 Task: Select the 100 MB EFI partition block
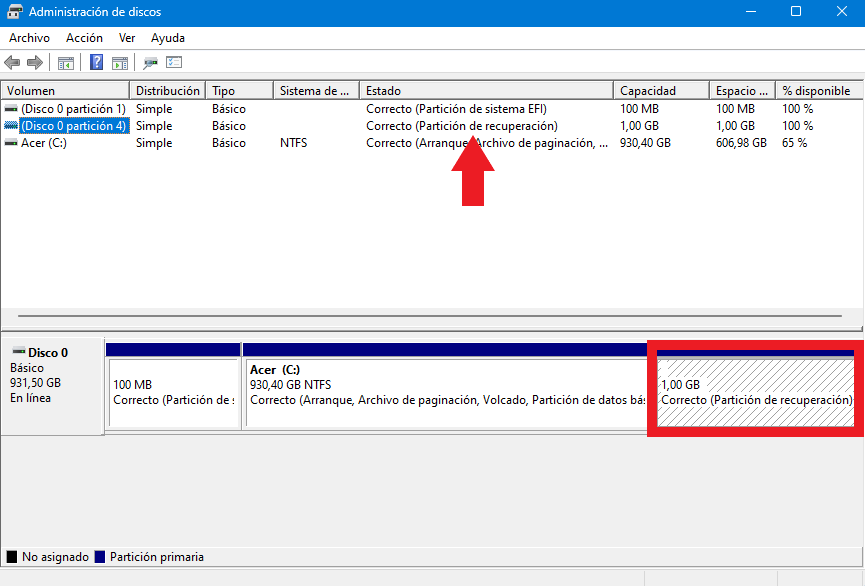[x=173, y=385]
